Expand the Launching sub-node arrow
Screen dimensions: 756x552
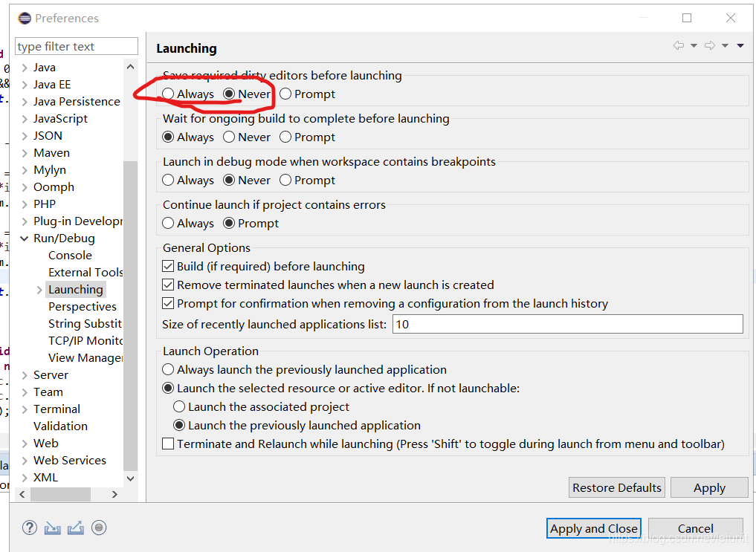[39, 290]
